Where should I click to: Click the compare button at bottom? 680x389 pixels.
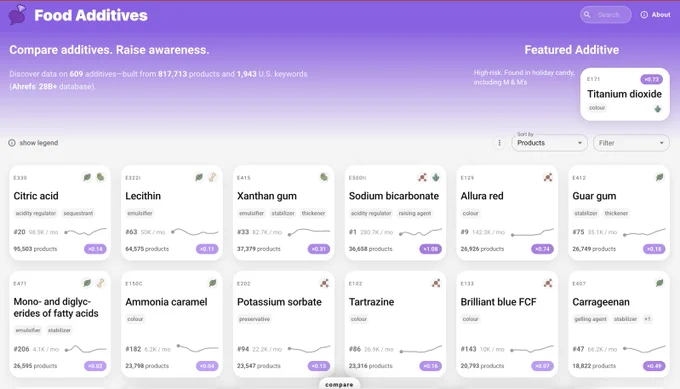(339, 384)
